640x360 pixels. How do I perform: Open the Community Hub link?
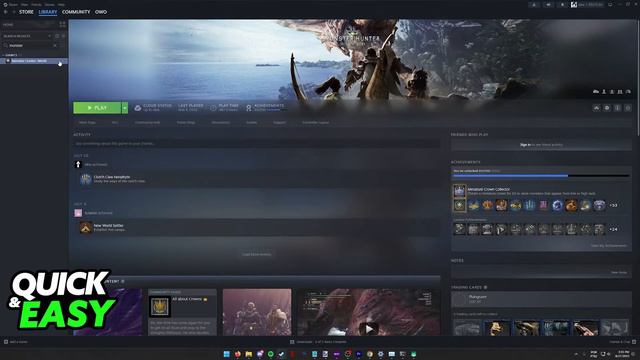click(147, 122)
